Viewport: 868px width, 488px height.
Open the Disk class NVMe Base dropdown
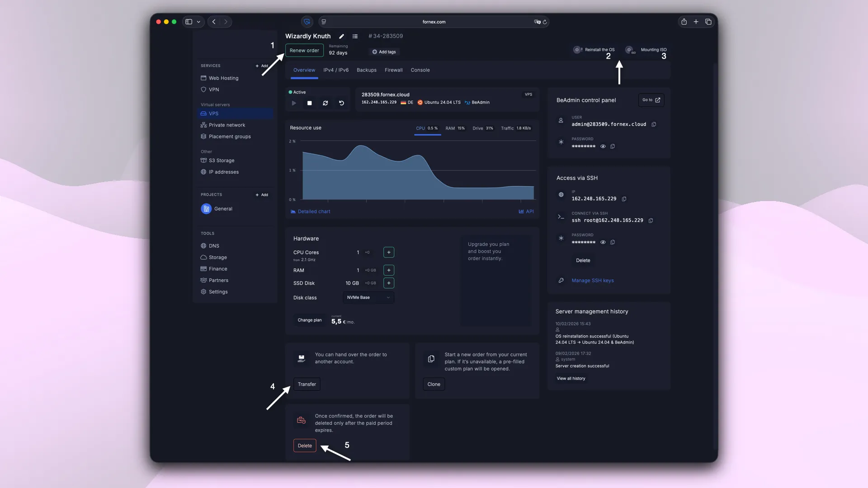pos(368,298)
